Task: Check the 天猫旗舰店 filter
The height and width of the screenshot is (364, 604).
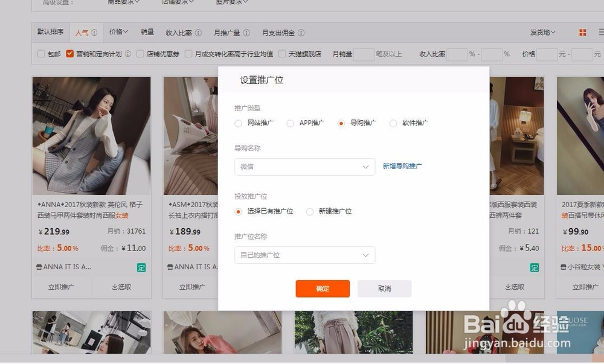Action: [281, 53]
